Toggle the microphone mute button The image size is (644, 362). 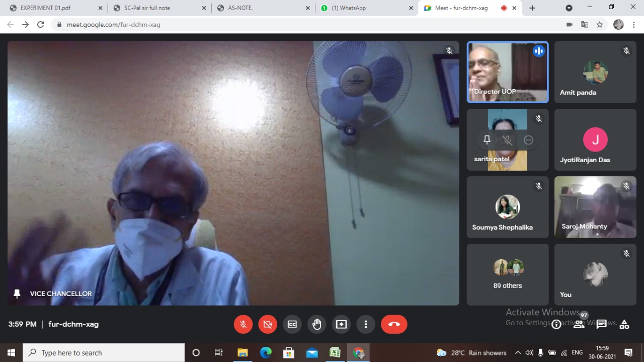pyautogui.click(x=243, y=324)
